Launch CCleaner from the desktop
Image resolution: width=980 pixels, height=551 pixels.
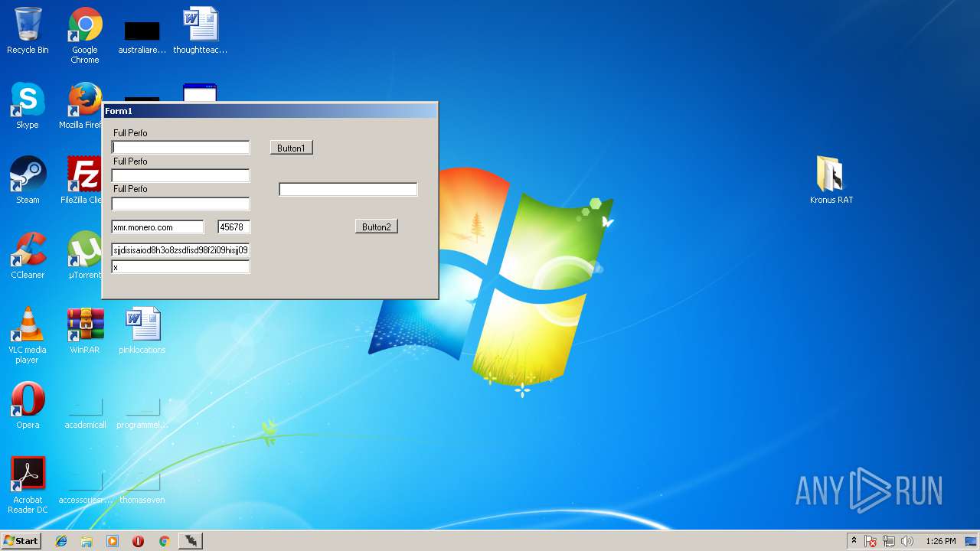click(28, 256)
